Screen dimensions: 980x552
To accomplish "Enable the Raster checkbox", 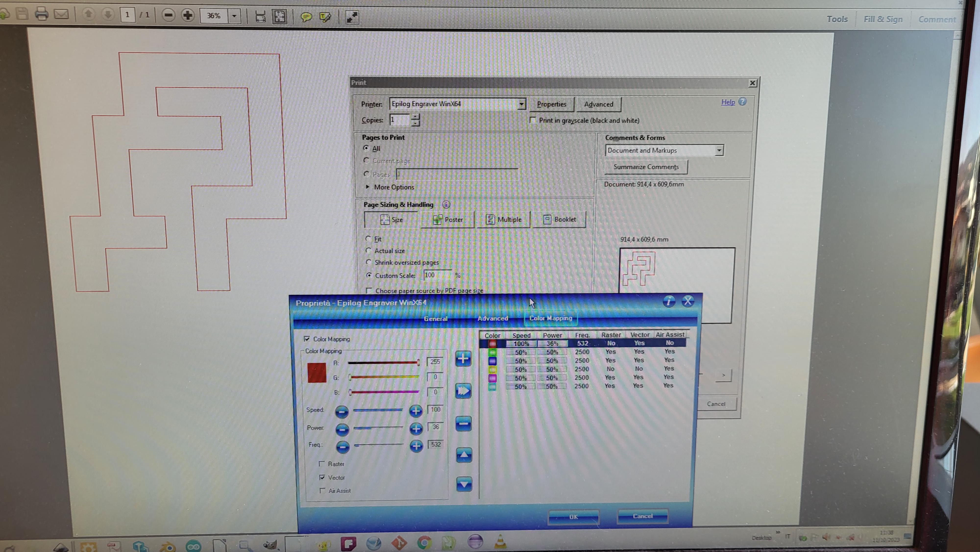I will click(x=322, y=464).
